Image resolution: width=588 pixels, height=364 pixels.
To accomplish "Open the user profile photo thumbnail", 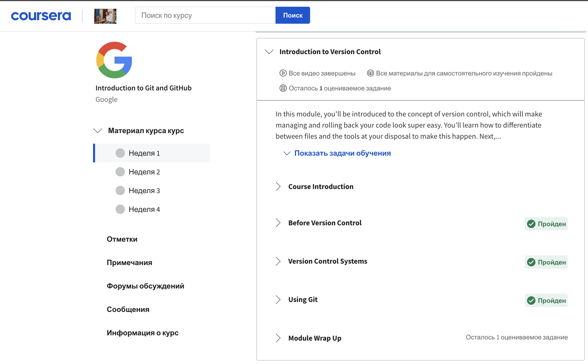I will 105,16.
